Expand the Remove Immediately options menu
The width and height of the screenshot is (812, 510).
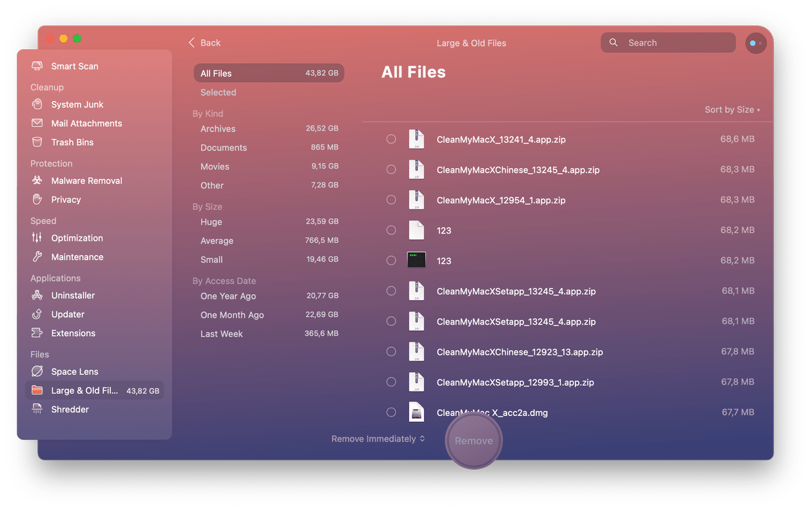click(x=378, y=439)
